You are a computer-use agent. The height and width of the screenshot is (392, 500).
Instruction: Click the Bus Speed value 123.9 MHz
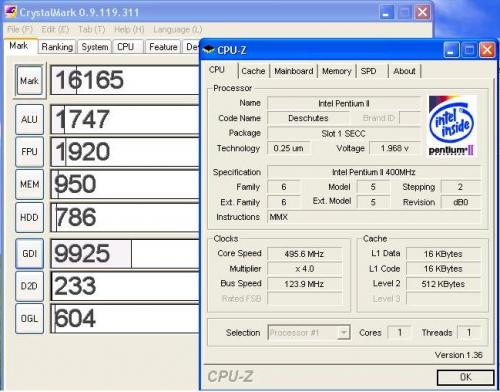[304, 284]
